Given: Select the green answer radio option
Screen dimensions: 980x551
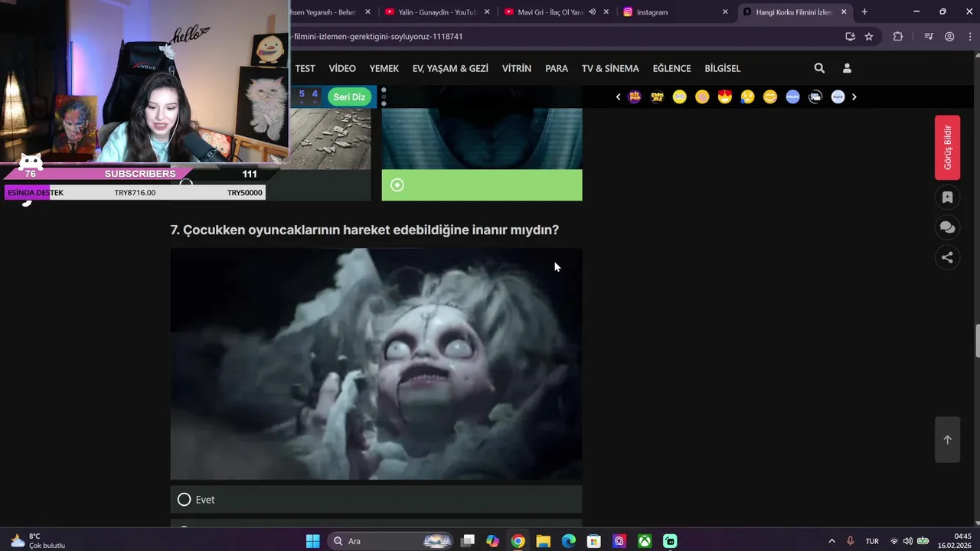Looking at the screenshot, I should pos(397,185).
